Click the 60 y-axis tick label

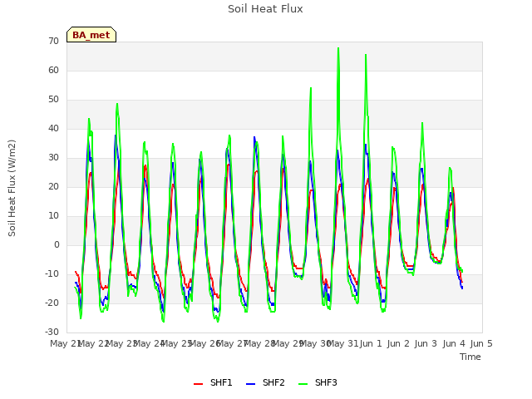click(53, 70)
